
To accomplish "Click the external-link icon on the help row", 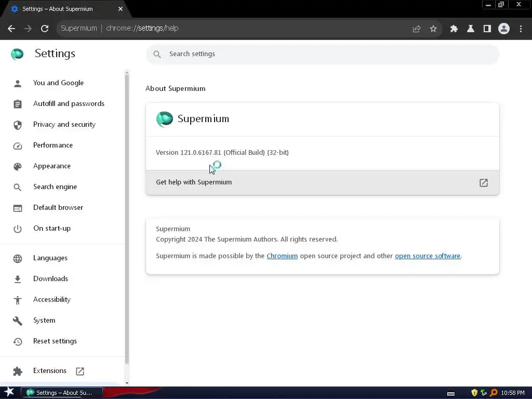I will point(484,183).
